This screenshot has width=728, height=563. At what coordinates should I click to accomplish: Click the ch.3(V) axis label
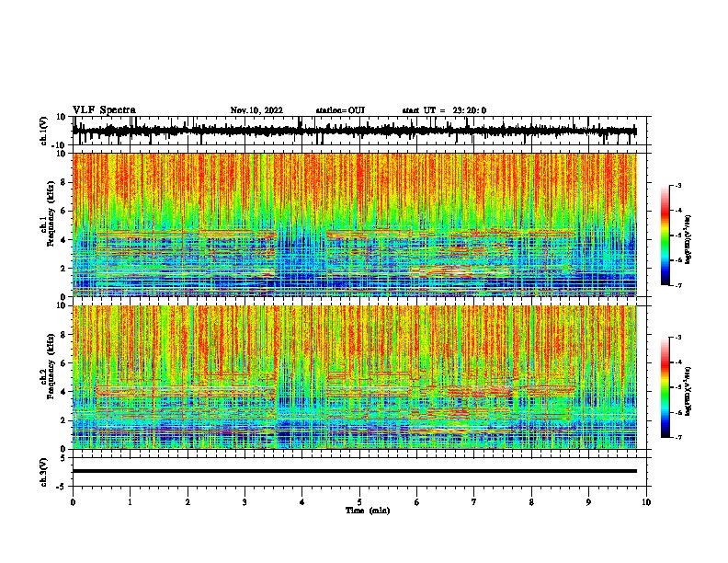44,472
